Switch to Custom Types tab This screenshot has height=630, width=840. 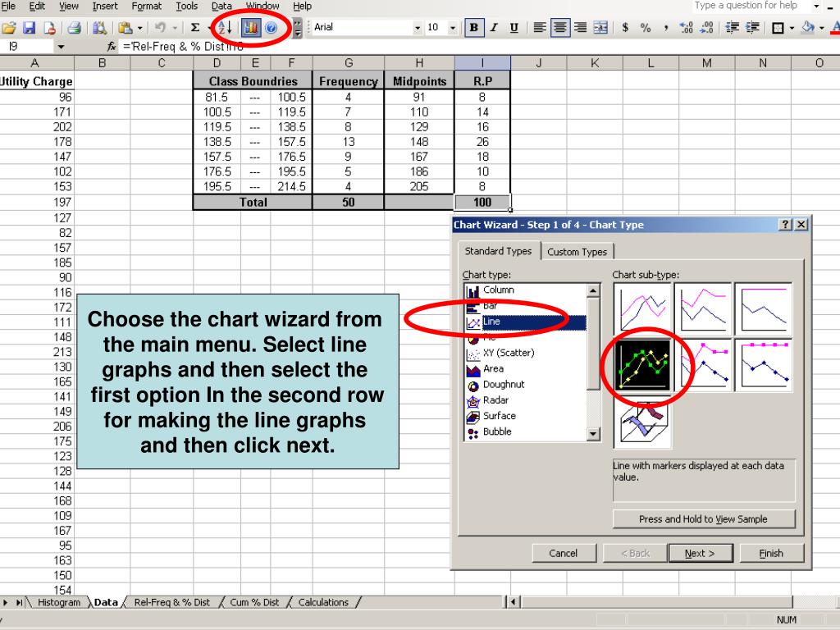(577, 251)
